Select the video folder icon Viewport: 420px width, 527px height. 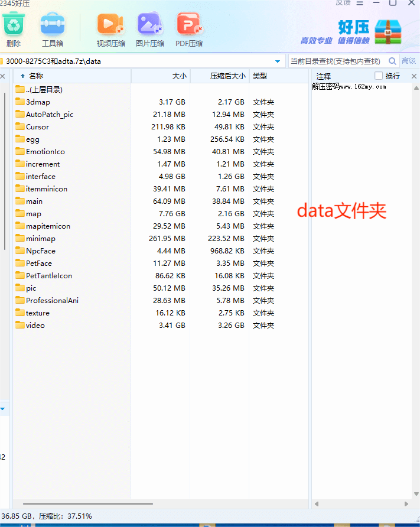(20, 326)
